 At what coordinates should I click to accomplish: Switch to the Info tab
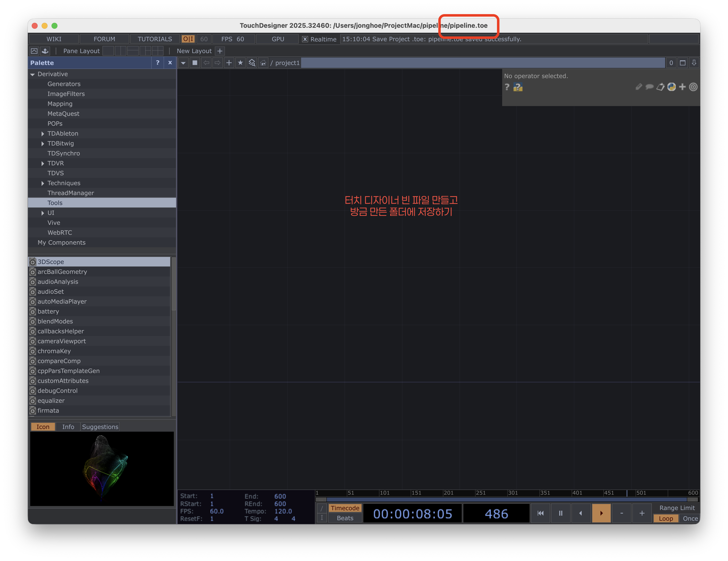(68, 427)
